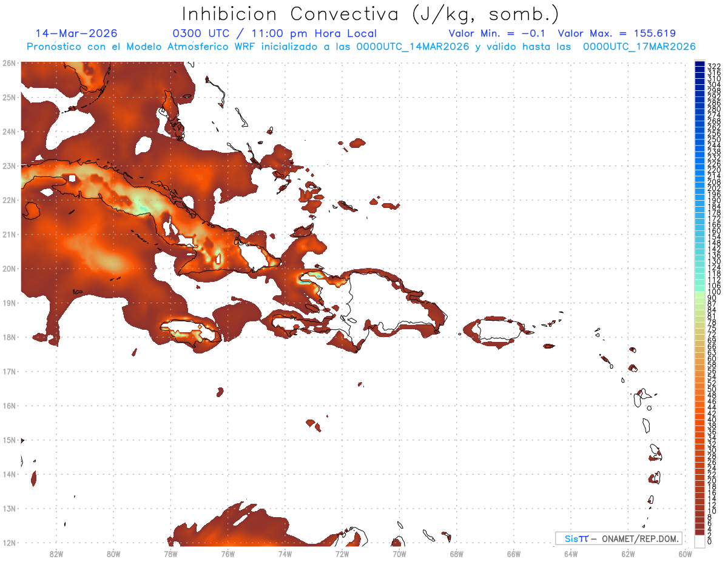Click the 'ONAMET/REP.DOM.' credit box

pyautogui.click(x=619, y=538)
